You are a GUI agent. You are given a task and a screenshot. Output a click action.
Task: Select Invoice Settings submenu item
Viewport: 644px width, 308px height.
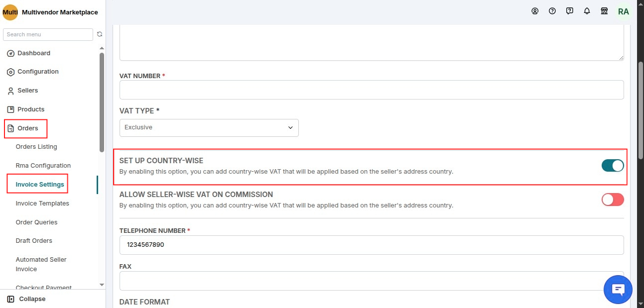coord(40,185)
